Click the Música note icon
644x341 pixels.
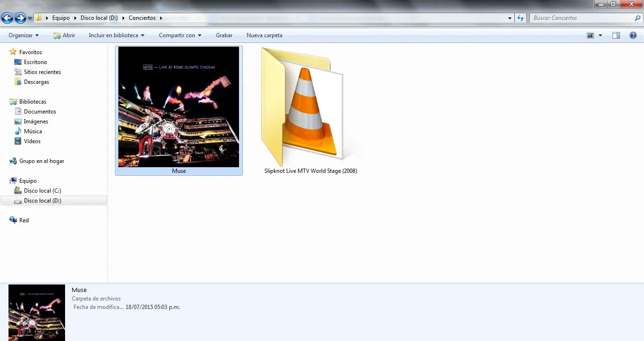click(x=18, y=131)
